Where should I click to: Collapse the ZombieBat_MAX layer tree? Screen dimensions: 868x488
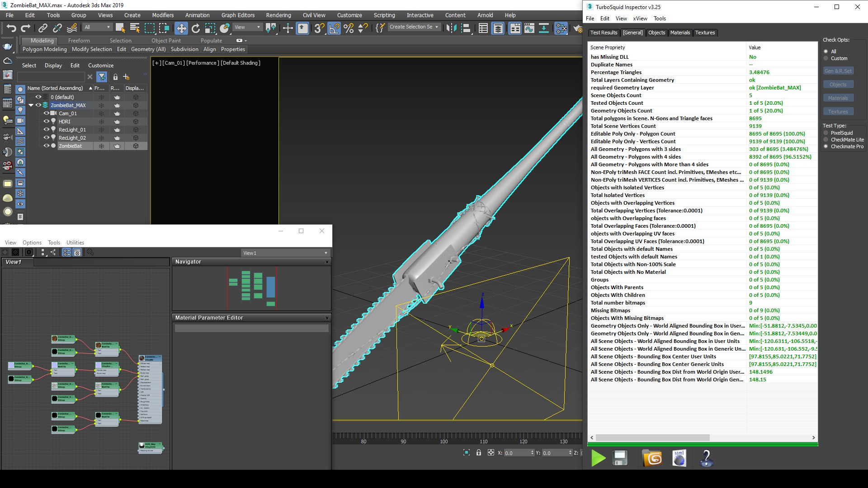[x=31, y=105]
